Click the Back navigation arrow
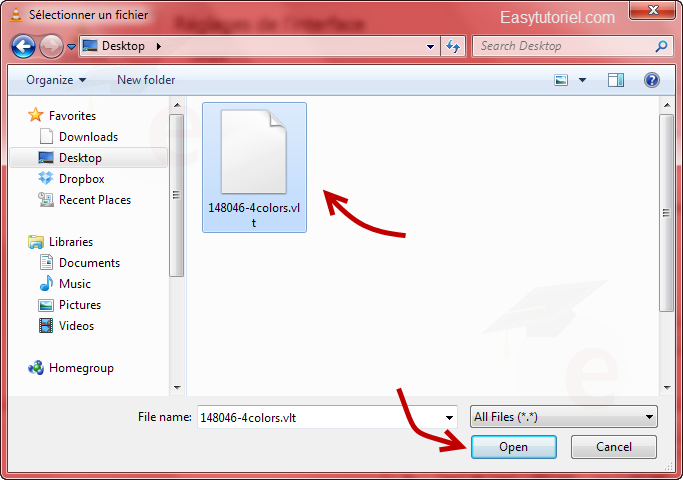683x480 pixels. pos(23,46)
